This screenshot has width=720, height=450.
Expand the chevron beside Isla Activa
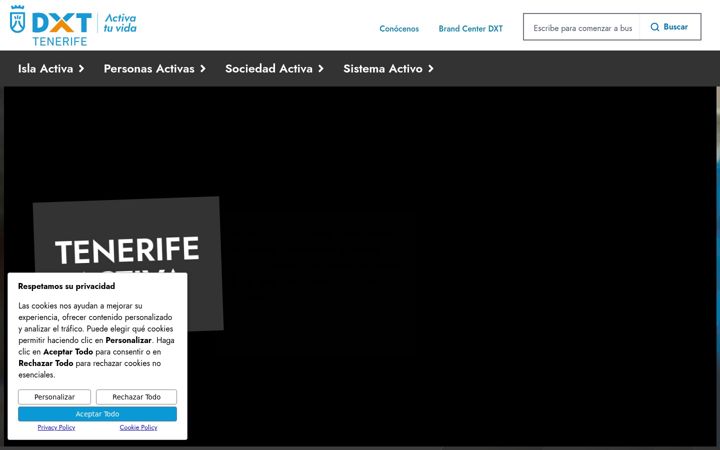81,68
